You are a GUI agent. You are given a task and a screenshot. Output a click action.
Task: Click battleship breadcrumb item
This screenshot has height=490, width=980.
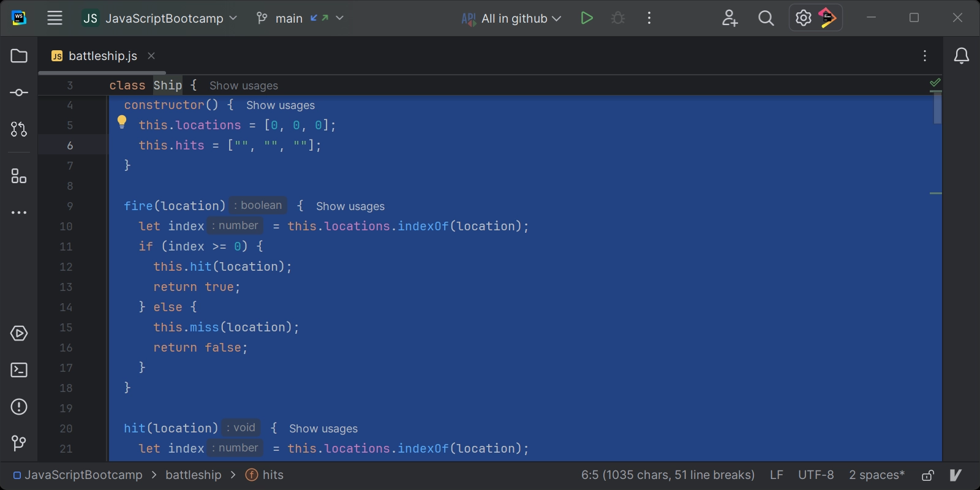194,475
